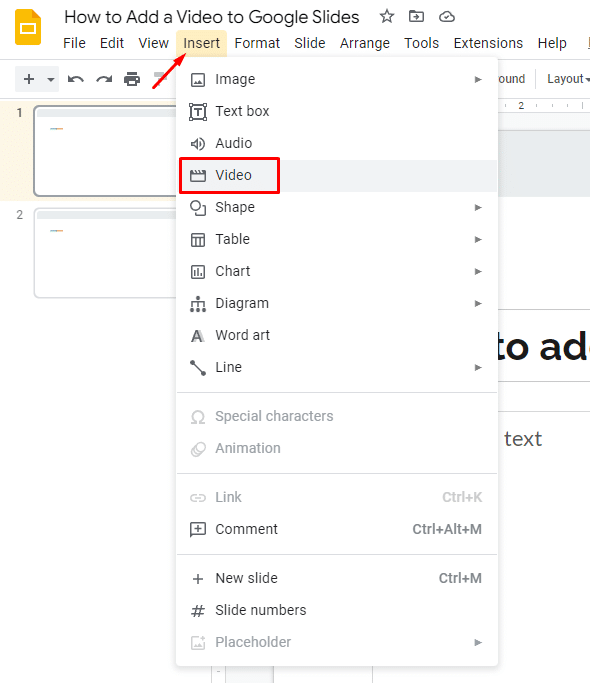Open the Slide menu
The height and width of the screenshot is (683, 590).
point(309,43)
